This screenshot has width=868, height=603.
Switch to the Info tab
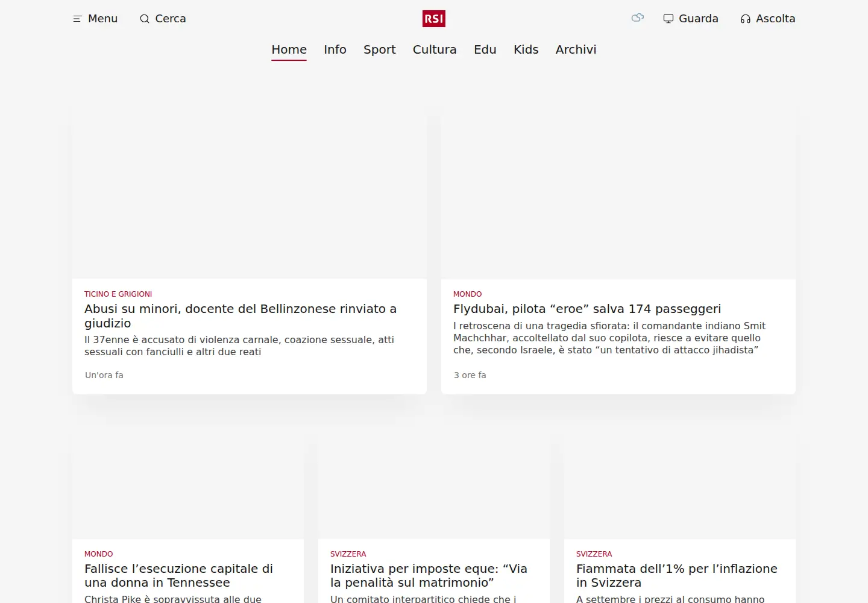(335, 49)
